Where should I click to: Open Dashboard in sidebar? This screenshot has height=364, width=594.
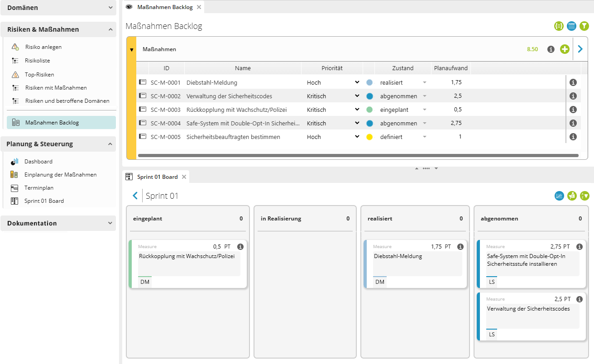pyautogui.click(x=38, y=161)
